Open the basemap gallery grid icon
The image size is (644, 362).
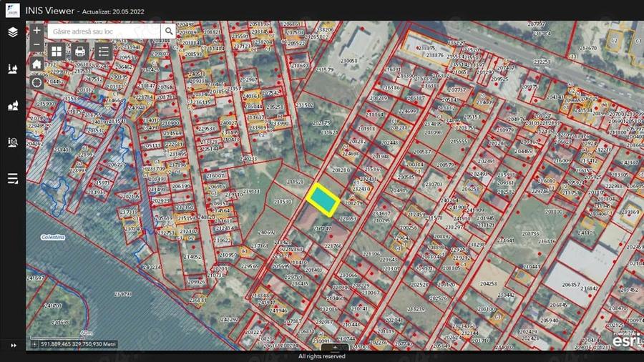[57, 52]
